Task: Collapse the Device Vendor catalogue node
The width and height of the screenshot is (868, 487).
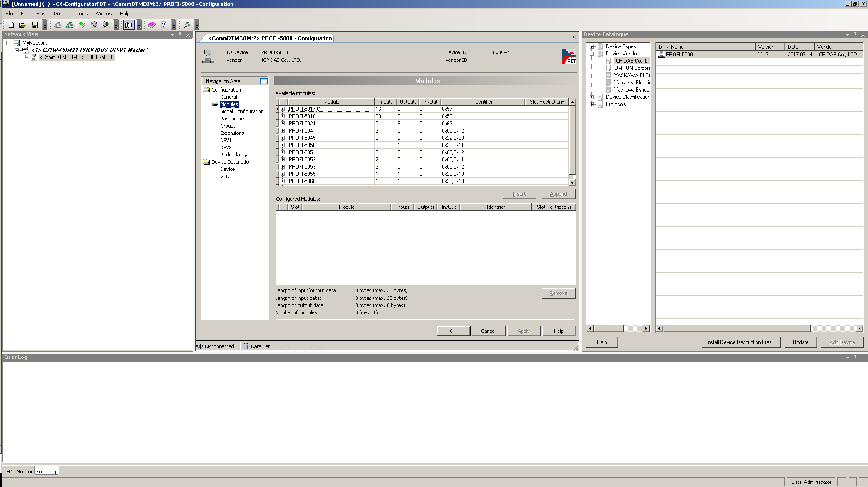Action: (591, 54)
